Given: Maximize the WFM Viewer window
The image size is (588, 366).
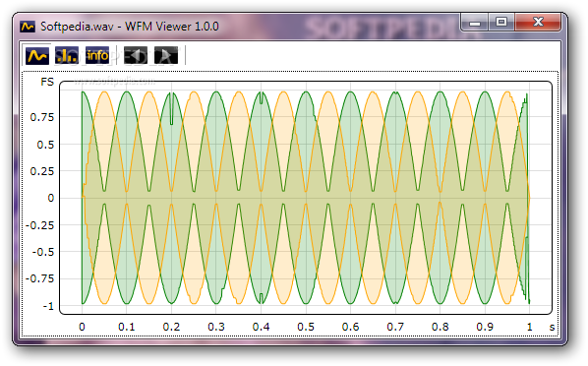Looking at the screenshot, I should click(x=501, y=23).
